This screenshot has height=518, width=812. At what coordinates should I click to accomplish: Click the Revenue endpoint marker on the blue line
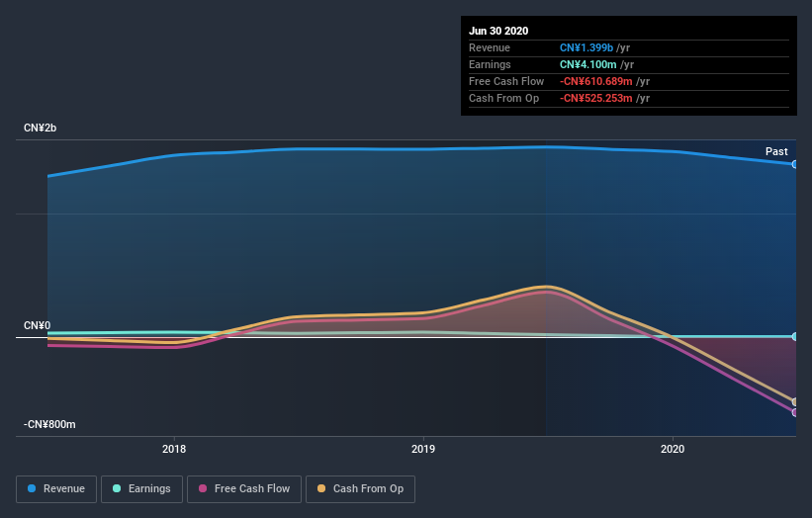pos(794,164)
